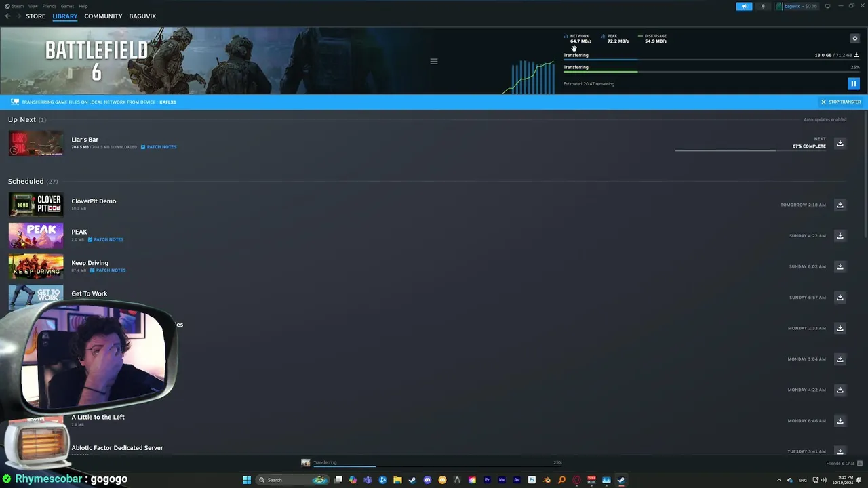Open the Help menu
This screenshot has height=488, width=868.
83,6
